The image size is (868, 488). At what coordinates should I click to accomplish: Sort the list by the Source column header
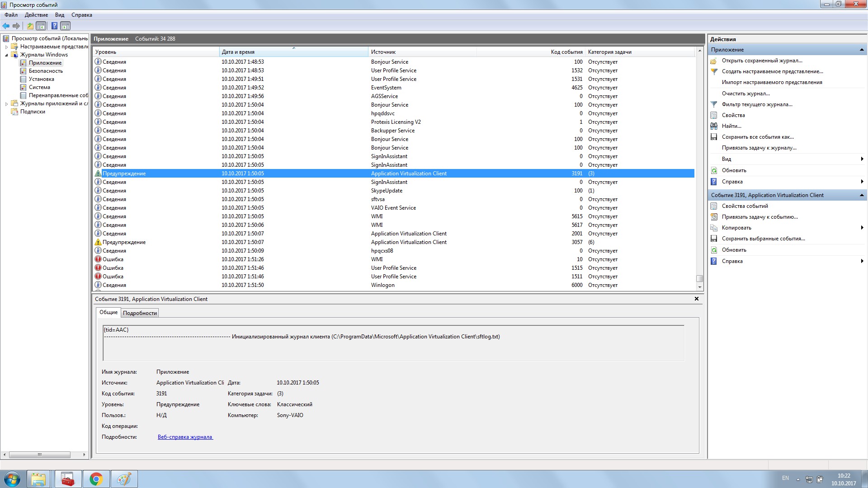[x=383, y=52]
